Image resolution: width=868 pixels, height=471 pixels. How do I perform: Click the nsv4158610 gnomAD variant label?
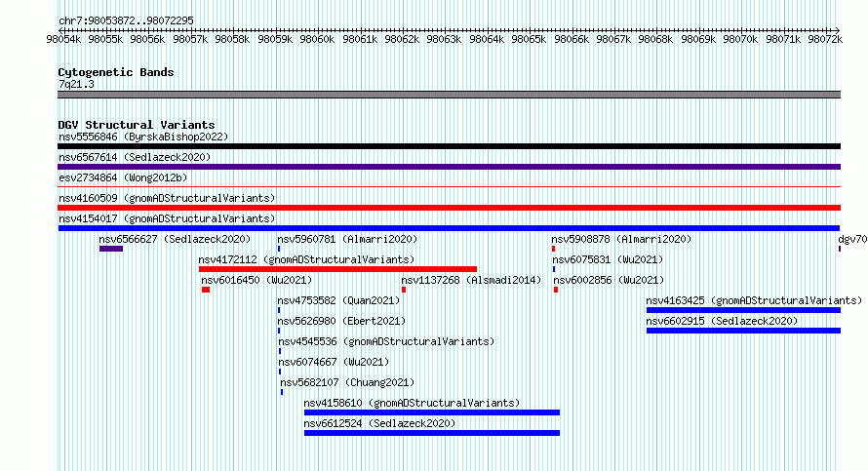pos(412,403)
